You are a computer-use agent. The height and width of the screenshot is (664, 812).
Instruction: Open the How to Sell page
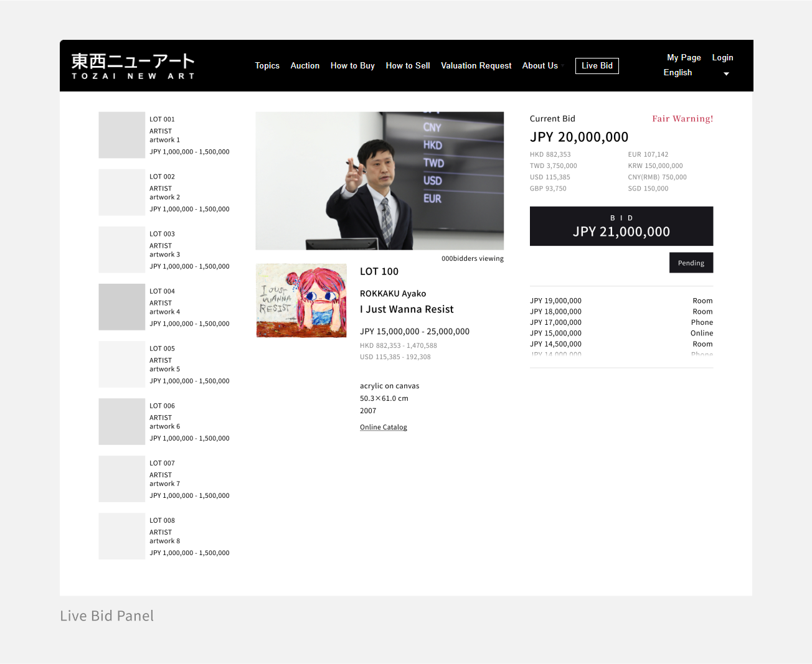tap(407, 65)
